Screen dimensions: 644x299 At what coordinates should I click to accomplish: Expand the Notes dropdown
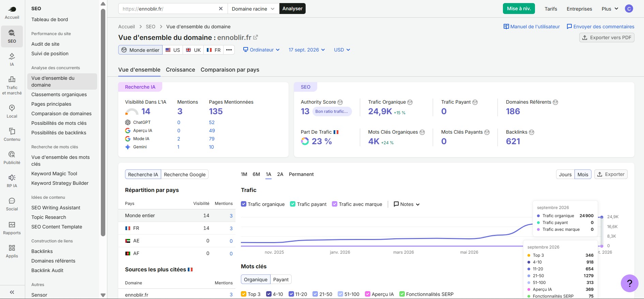(x=407, y=204)
